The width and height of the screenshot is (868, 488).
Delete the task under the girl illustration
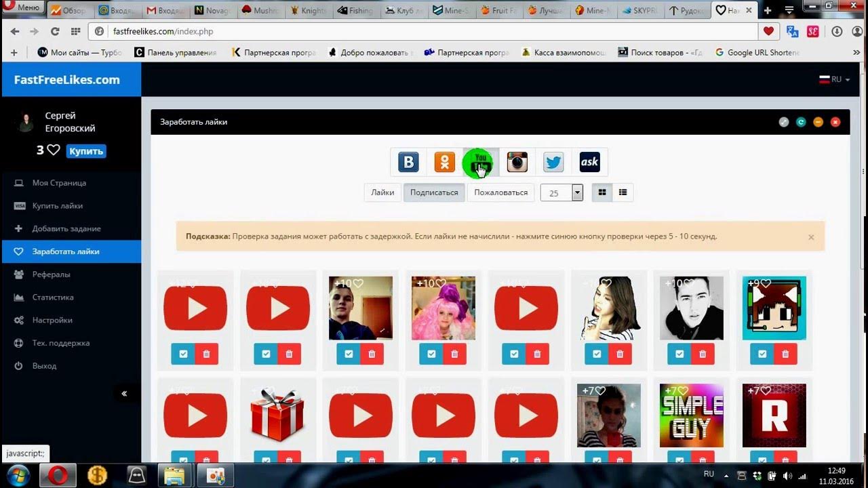click(x=620, y=354)
